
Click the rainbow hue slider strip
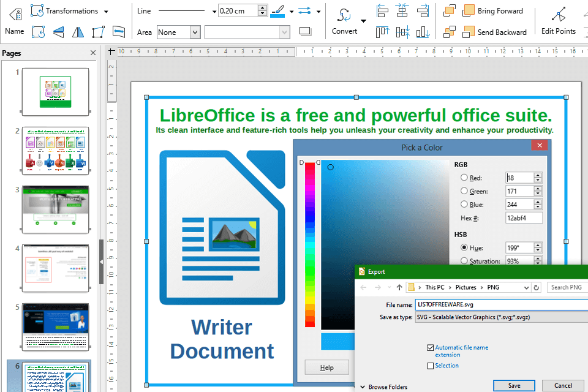tap(310, 244)
